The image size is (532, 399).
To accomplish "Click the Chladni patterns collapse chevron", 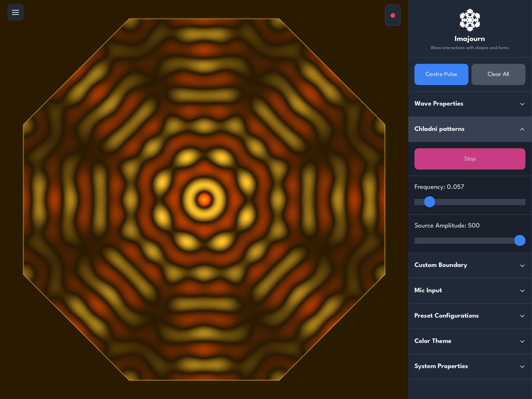I will 522,129.
